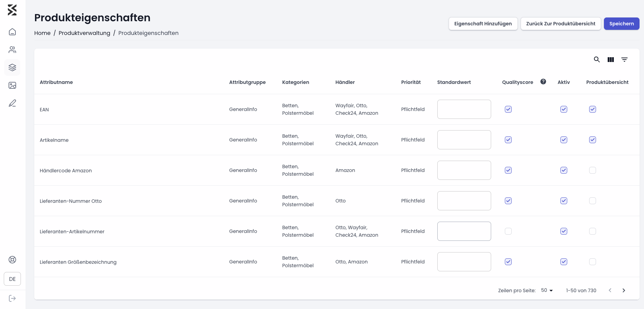Open the Produktverwaltung breadcrumb link
This screenshot has width=644, height=309.
[84, 33]
